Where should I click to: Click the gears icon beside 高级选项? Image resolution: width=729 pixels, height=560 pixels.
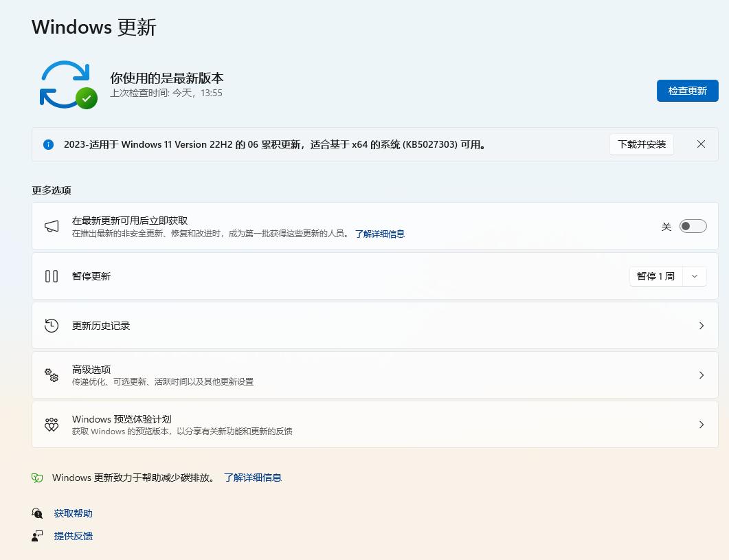coord(52,374)
